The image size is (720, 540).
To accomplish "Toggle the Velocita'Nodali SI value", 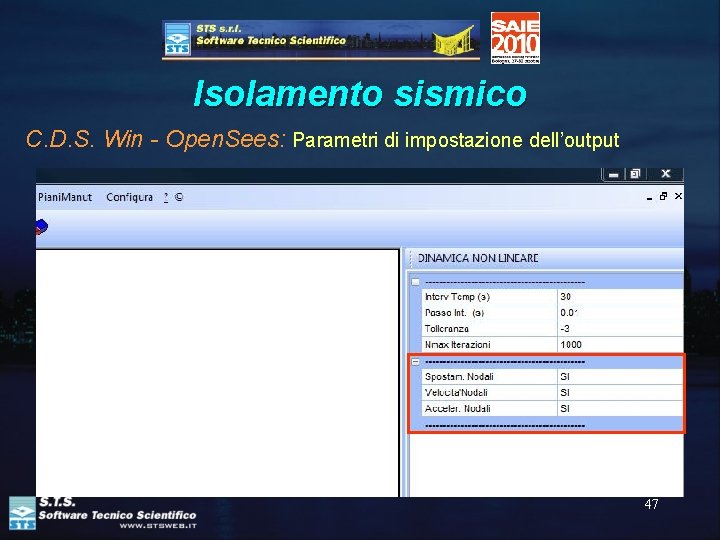I will 620,393.
